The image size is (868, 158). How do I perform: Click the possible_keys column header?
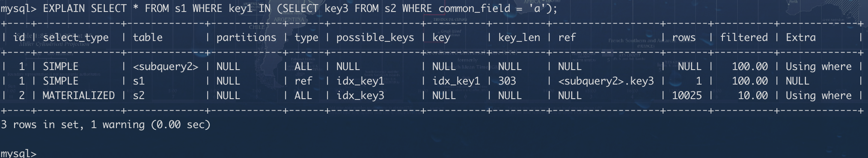tap(375, 38)
